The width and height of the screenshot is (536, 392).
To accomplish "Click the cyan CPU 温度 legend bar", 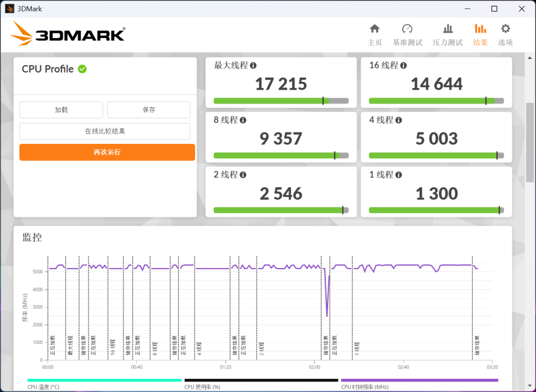I will [104, 380].
